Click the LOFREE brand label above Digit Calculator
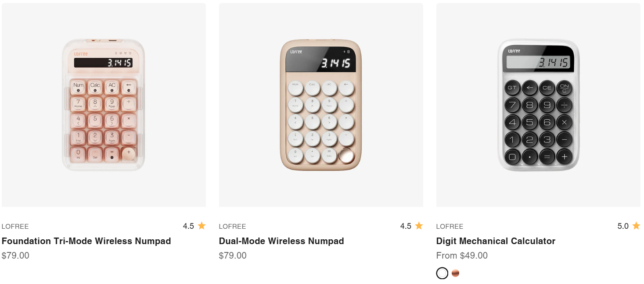644x284 pixels. [450, 227]
